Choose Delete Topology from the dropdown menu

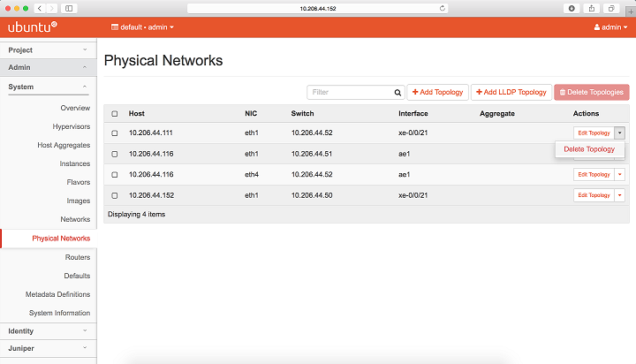[x=589, y=149]
